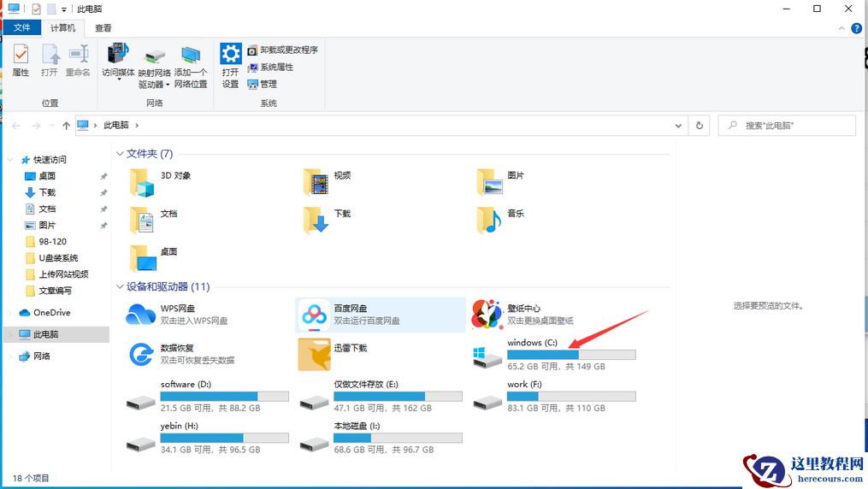Select the windows (C:) drive icon
Screen dimensions: 868x489
(487, 356)
